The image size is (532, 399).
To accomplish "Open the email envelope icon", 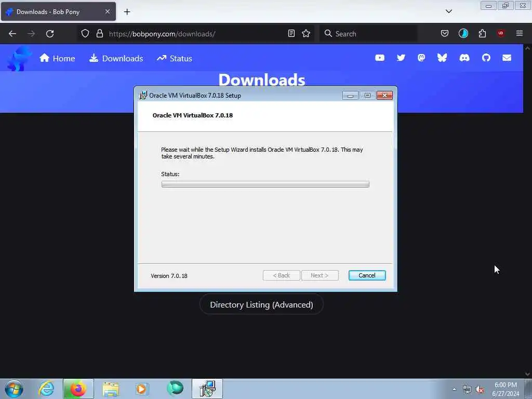I will 507,58.
